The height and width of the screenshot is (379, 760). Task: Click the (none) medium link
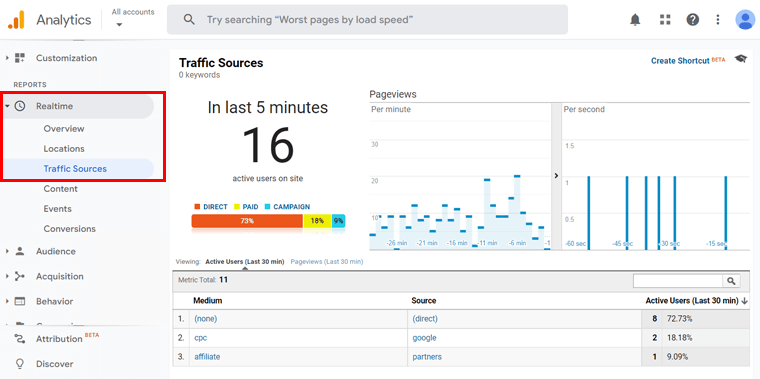[x=206, y=319]
